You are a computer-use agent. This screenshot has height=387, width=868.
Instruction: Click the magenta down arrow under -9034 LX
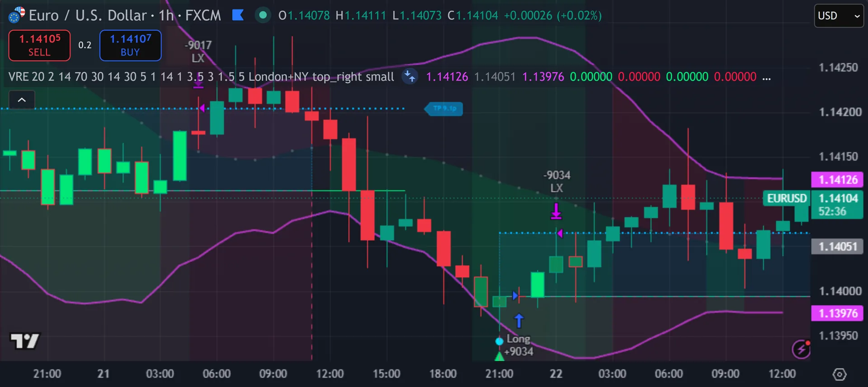(556, 211)
